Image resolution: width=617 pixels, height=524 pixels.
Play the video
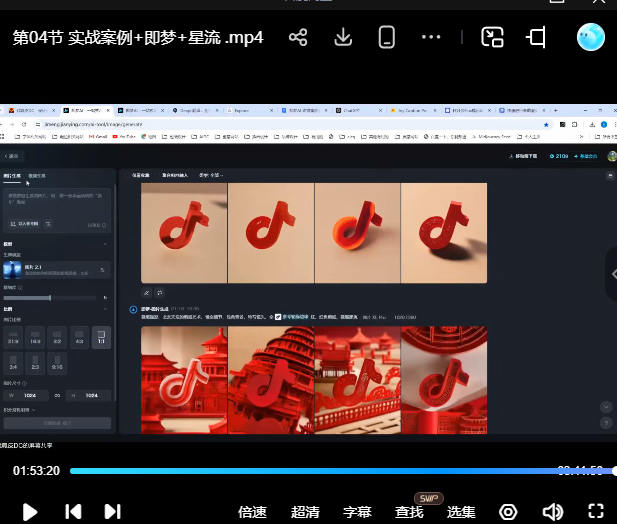[x=30, y=511]
